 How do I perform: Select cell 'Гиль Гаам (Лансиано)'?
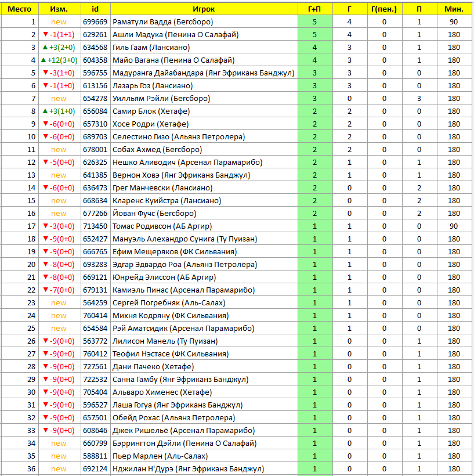click(x=204, y=48)
